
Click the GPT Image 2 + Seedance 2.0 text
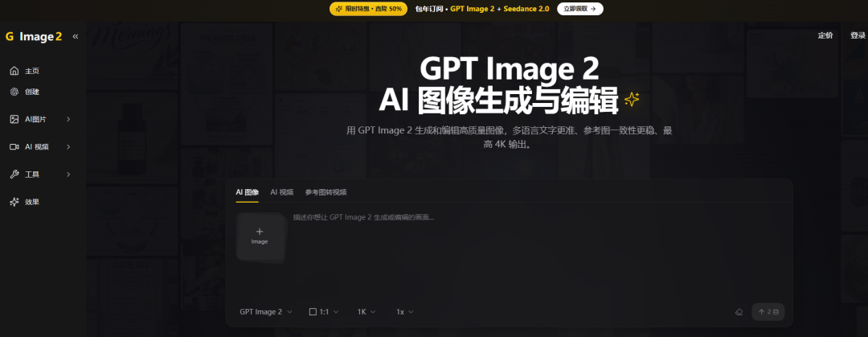pyautogui.click(x=499, y=9)
